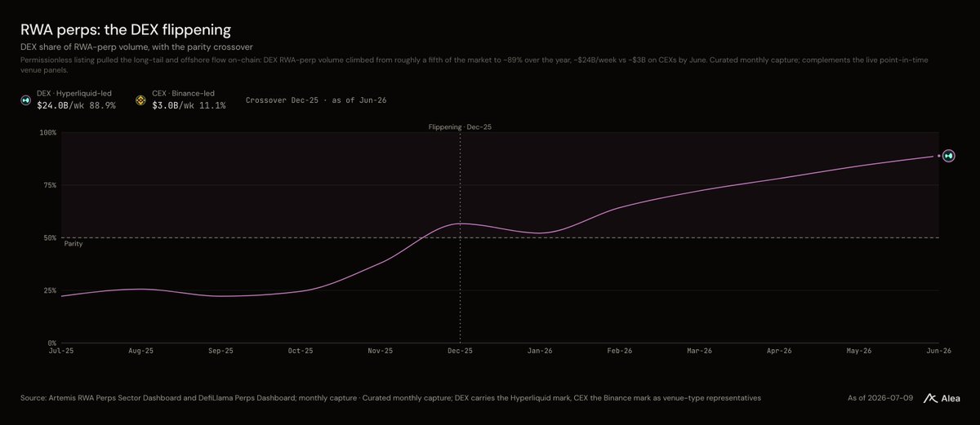The height and width of the screenshot is (425, 980).
Task: Click the 'Oct-25' x-axis label
Action: pyautogui.click(x=301, y=351)
